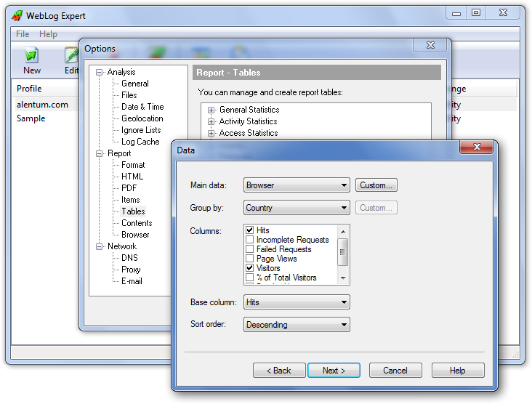Select the Sample profile row
532x404 pixels.
tap(31, 118)
